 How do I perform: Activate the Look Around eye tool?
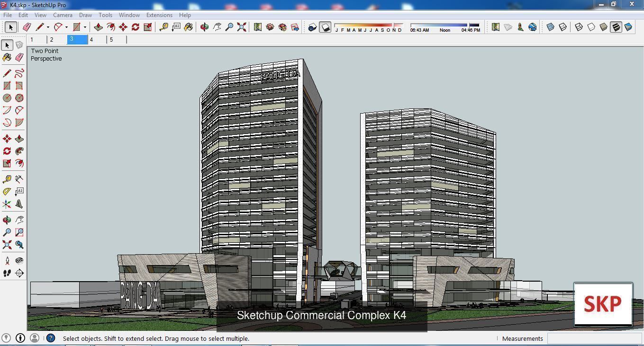point(19,261)
